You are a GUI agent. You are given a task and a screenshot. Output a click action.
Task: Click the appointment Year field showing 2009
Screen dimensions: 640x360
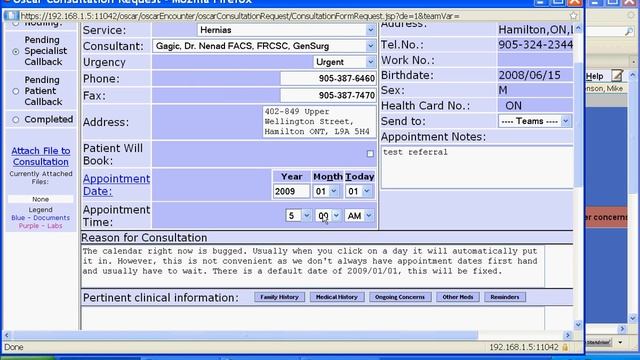(x=291, y=191)
